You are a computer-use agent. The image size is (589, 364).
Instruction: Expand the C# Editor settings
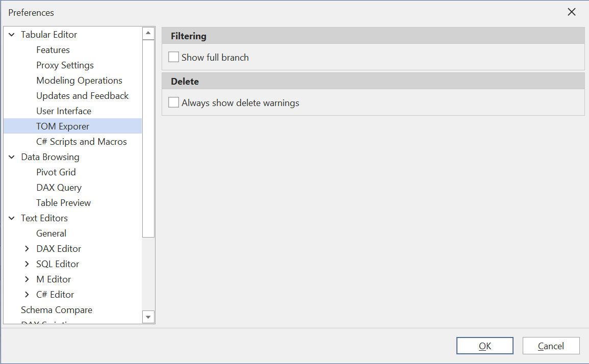point(27,294)
